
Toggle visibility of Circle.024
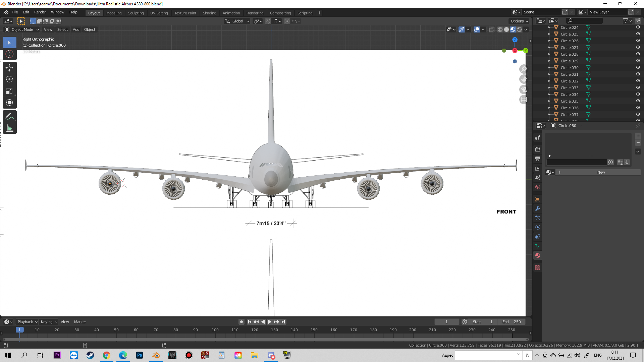[x=638, y=27]
